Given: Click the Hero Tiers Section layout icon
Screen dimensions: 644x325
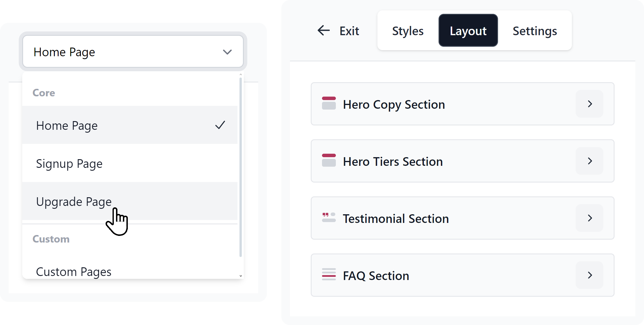Looking at the screenshot, I should 329,160.
